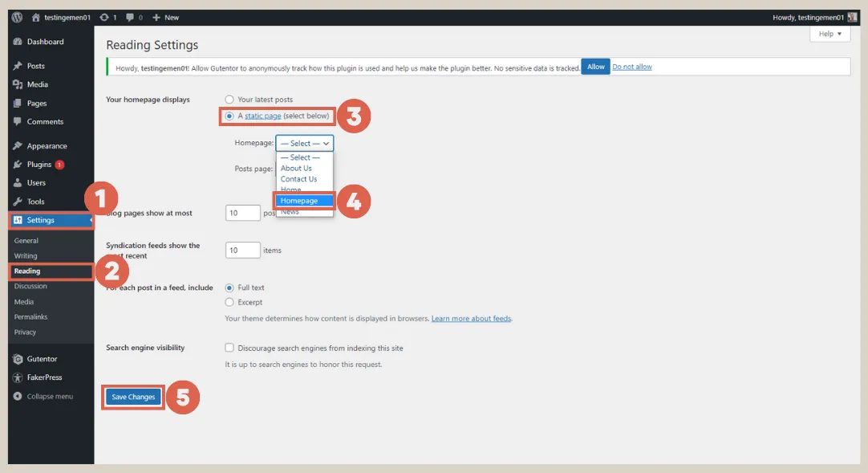Click the FakerPress sidebar icon
868x473 pixels.
[x=16, y=377]
